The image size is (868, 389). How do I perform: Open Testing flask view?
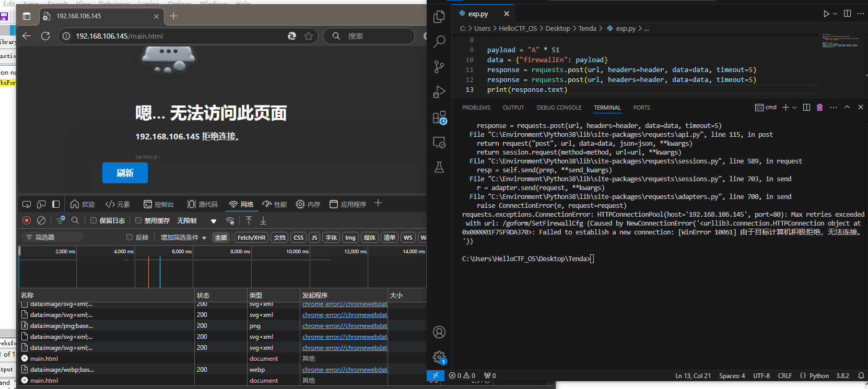tap(439, 167)
